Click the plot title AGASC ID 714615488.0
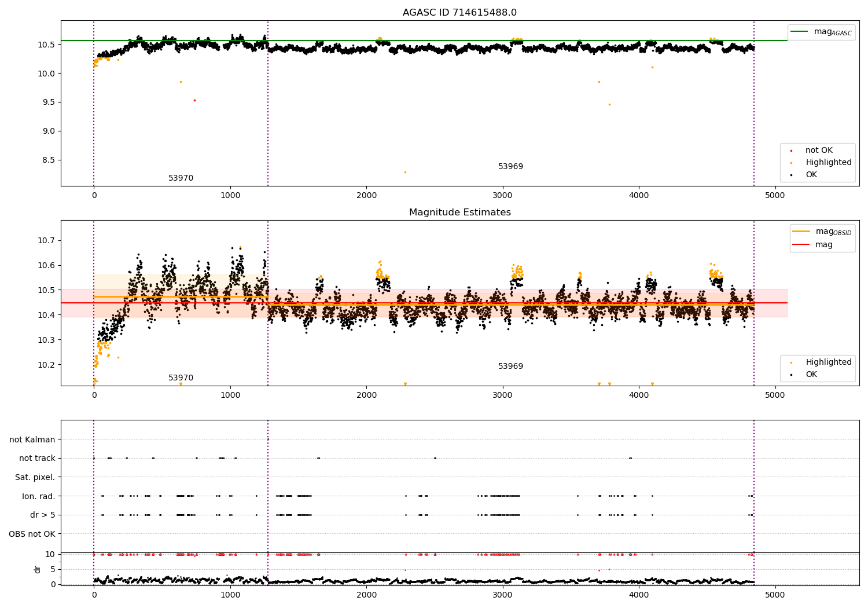The width and height of the screenshot is (868, 608). tap(459, 13)
